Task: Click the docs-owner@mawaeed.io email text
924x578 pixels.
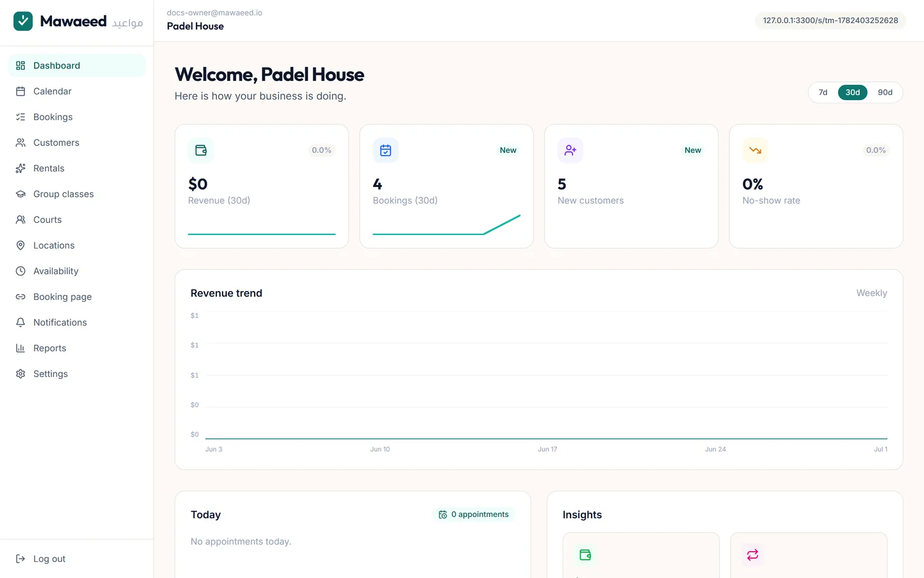Action: (x=214, y=13)
